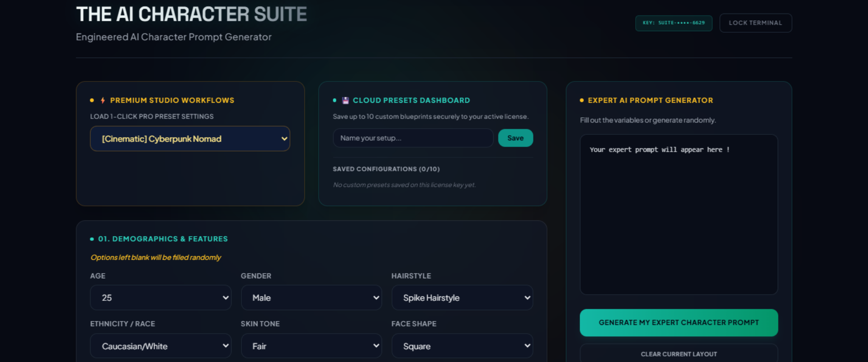Viewport: 868px width, 362px height.
Task: Click the Save preset button
Action: tap(515, 138)
